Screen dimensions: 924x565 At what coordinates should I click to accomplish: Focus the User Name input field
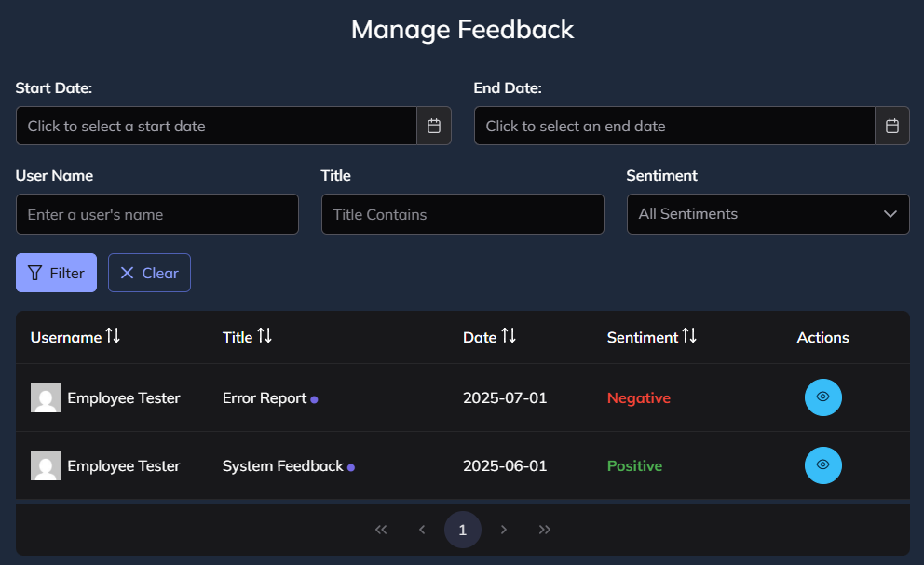coord(156,214)
